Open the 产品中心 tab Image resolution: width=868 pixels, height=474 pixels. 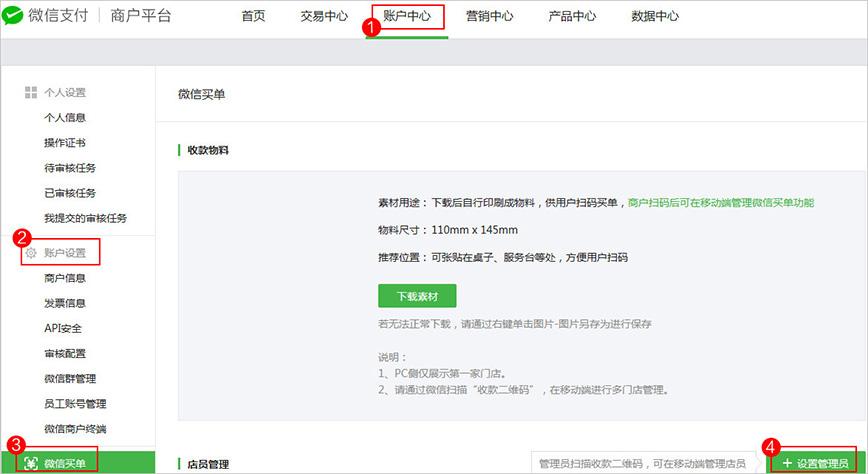[572, 16]
